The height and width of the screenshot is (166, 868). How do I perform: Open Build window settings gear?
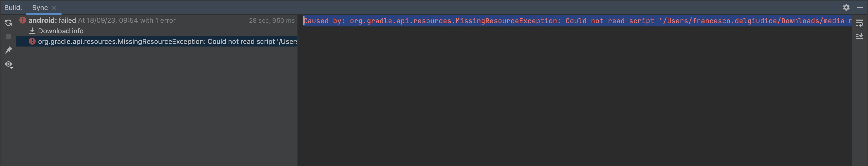pyautogui.click(x=846, y=7)
